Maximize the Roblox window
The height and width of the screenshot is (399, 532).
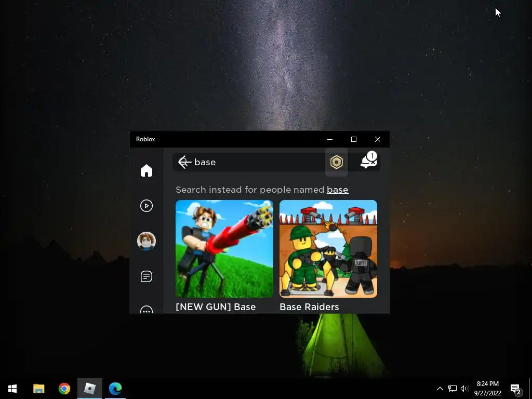pyautogui.click(x=353, y=139)
